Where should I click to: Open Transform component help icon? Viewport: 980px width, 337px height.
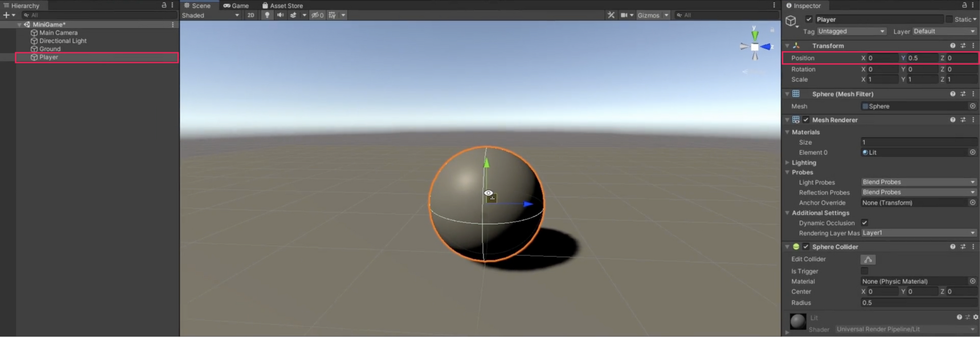click(x=952, y=46)
